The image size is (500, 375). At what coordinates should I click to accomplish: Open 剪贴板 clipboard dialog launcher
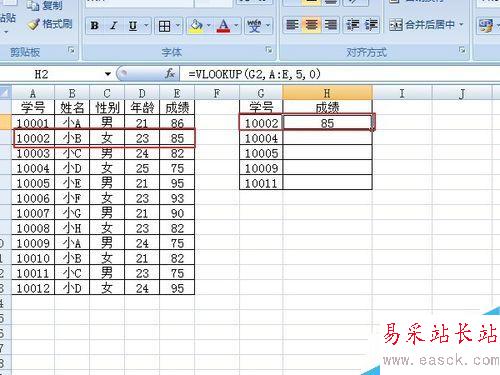tap(71, 51)
